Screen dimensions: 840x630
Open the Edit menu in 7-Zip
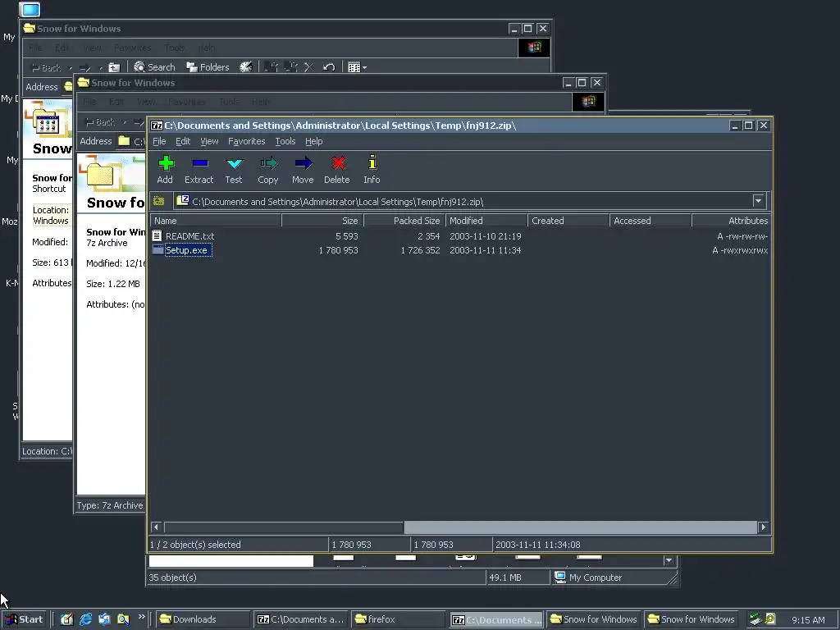[x=183, y=141]
